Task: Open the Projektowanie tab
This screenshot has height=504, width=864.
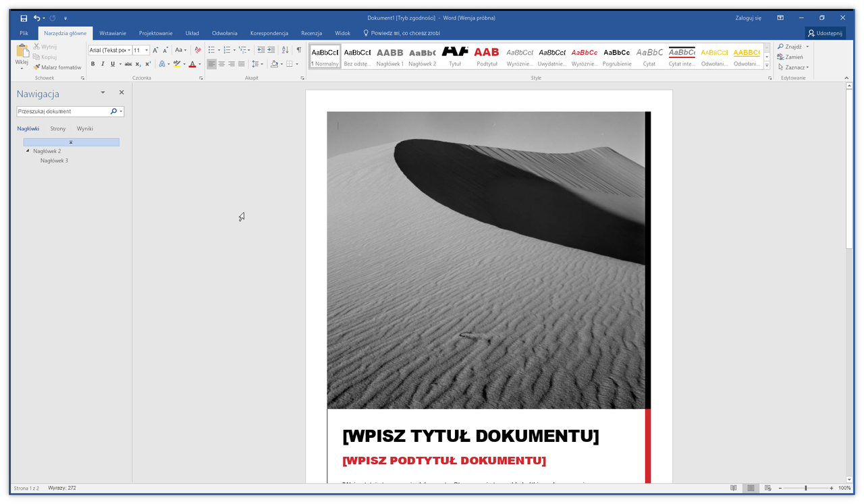Action: 156,33
